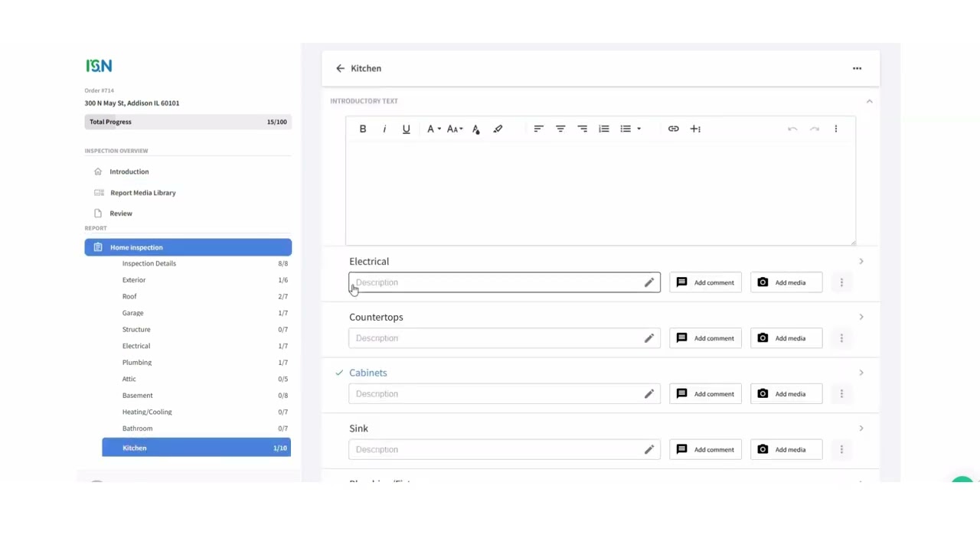Toggle bold formatting in editor toolbar
Viewport: 980px width, 551px height.
coord(363,129)
